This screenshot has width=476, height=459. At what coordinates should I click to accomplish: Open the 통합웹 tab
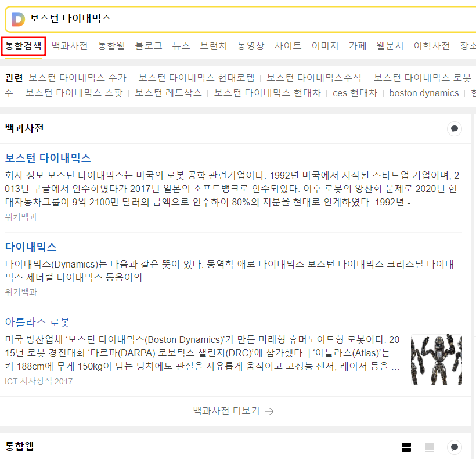[x=111, y=46]
